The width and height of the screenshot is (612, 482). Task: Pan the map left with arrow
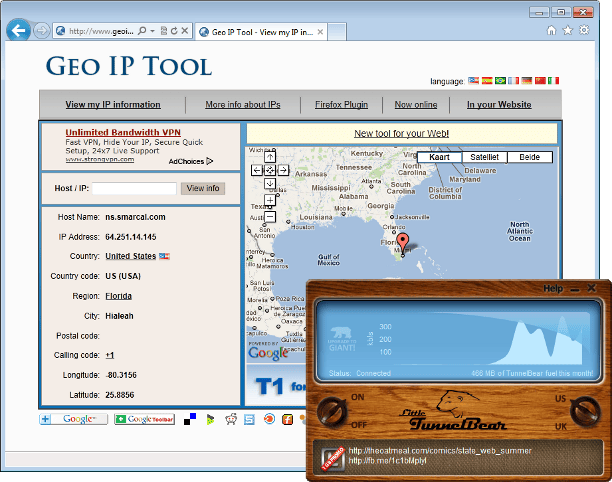pos(256,170)
